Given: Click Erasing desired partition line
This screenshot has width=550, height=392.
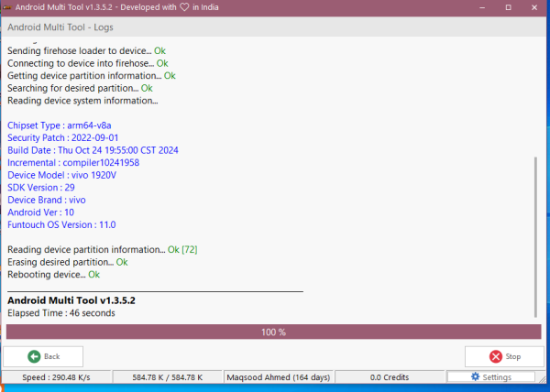Looking at the screenshot, I should [68, 262].
